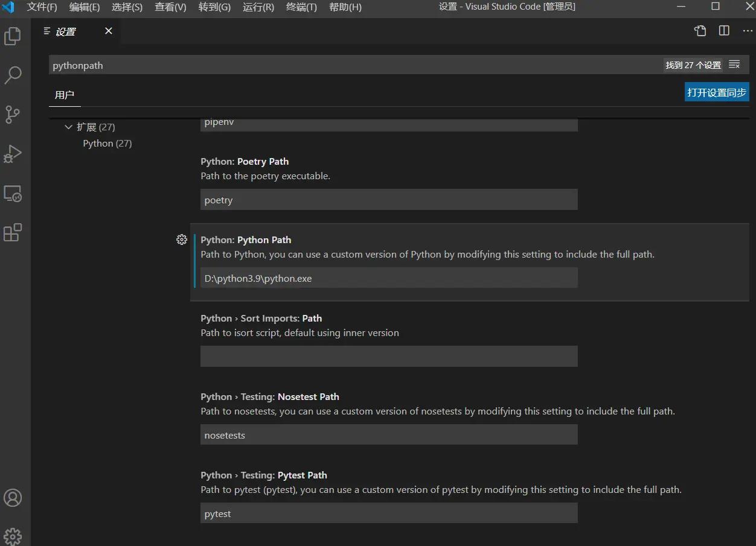Image resolution: width=756 pixels, height=546 pixels.
Task: Click the Poetry Path input field
Action: coord(389,200)
